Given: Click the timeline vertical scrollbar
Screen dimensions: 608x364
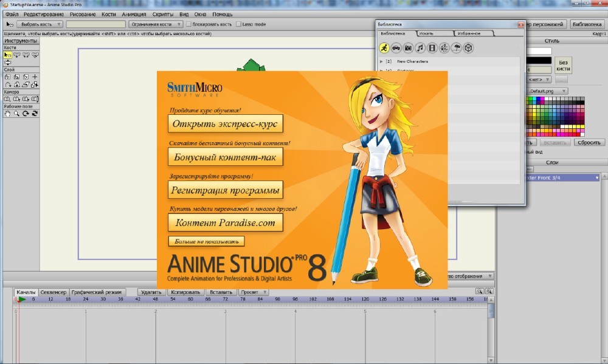Looking at the screenshot, I should [491, 329].
